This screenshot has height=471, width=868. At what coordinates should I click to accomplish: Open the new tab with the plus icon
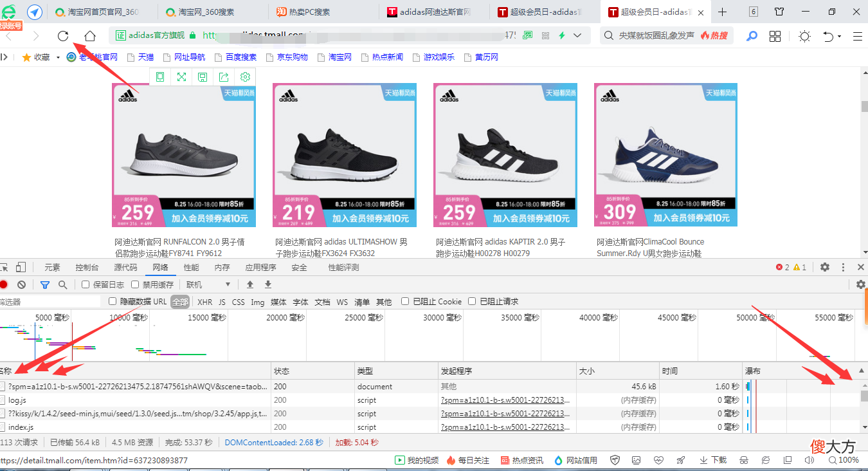(723, 12)
